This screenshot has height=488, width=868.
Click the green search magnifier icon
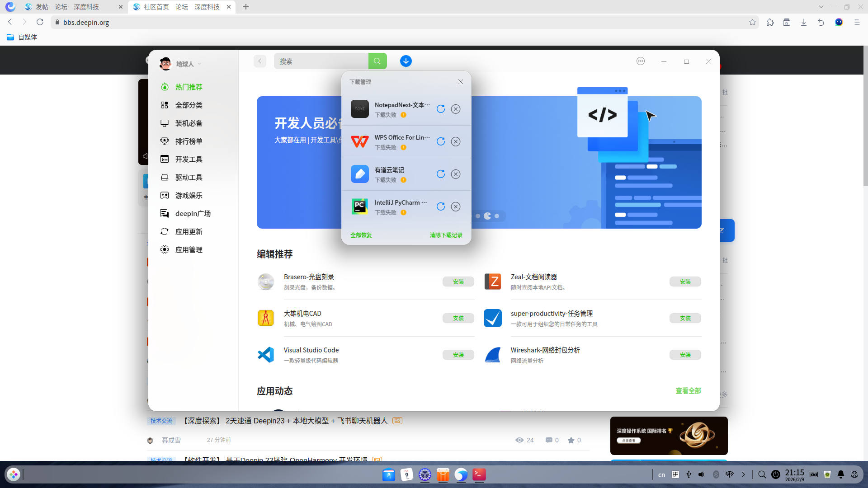pos(377,61)
